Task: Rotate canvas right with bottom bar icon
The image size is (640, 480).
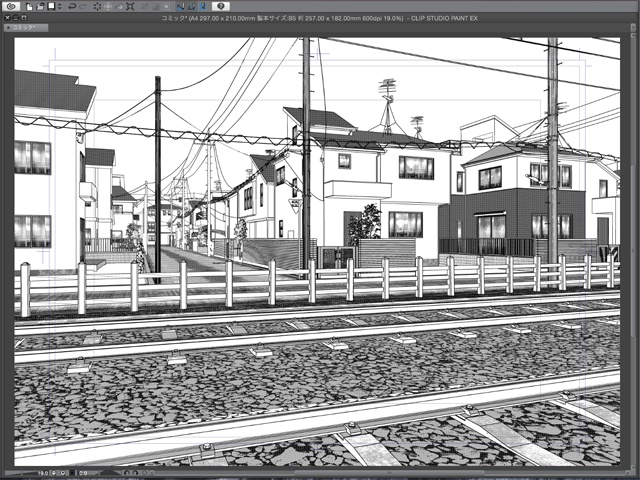Action: (135, 473)
